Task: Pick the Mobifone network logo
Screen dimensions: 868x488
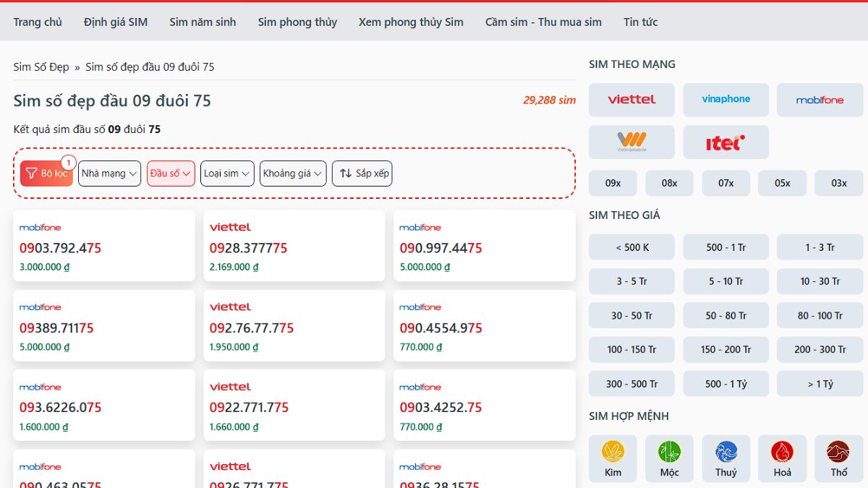Action: coord(820,100)
